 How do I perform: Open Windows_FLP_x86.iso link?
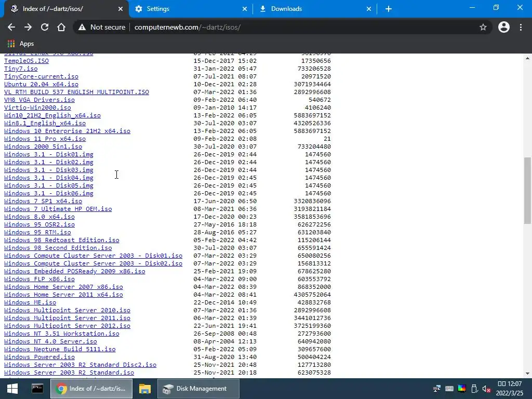[39, 279]
